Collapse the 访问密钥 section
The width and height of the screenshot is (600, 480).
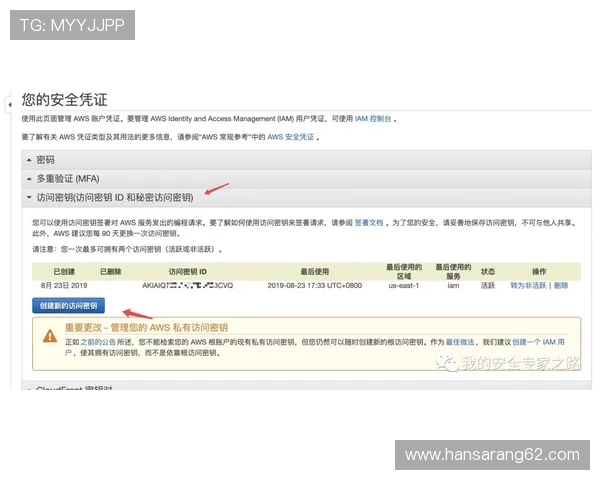[306, 198]
